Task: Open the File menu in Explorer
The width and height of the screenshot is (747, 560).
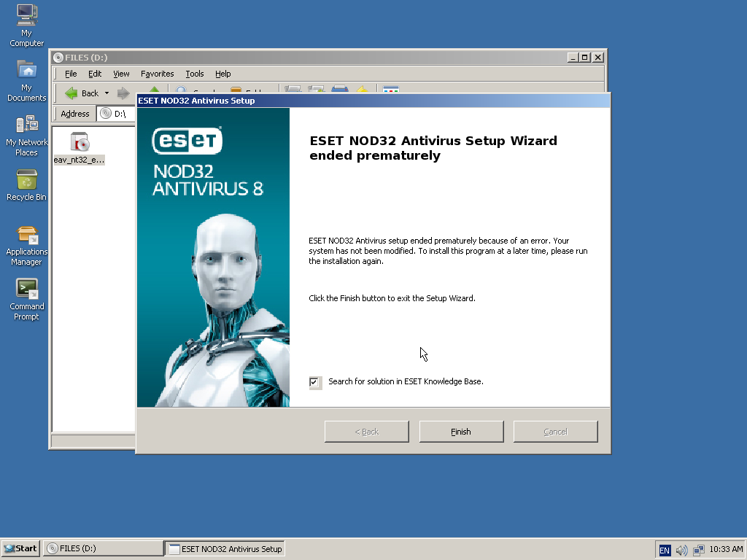Action: pyautogui.click(x=71, y=74)
